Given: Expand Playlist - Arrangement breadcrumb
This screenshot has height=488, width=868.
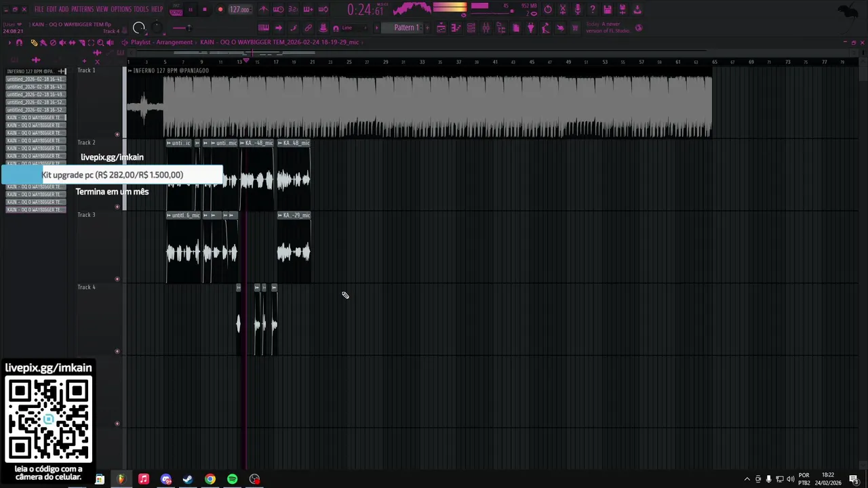Looking at the screenshot, I should [161, 42].
